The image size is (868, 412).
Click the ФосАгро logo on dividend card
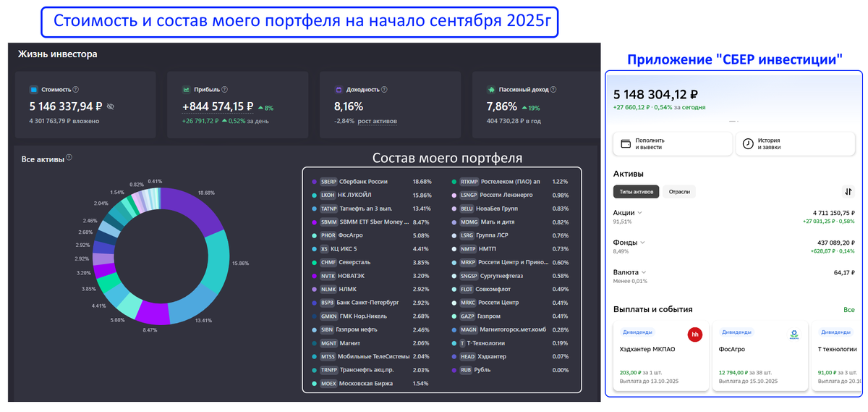[794, 335]
